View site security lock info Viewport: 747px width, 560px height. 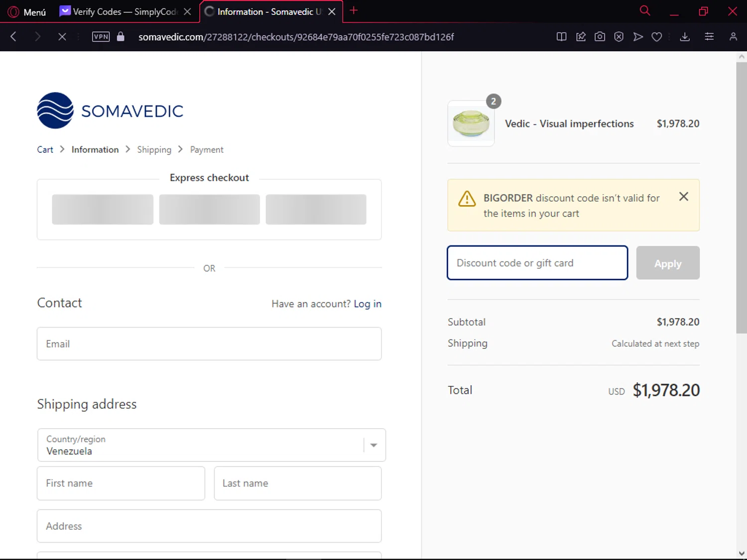pos(121,36)
